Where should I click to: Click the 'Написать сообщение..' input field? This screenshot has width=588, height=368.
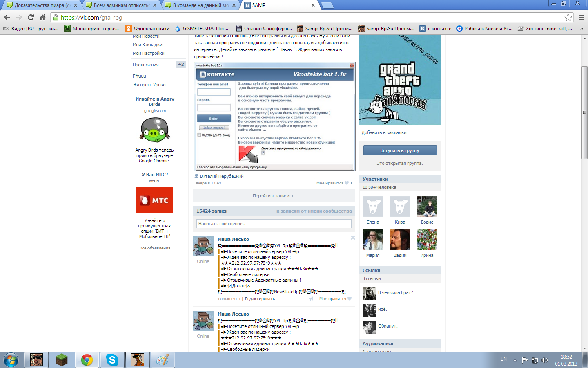click(274, 224)
